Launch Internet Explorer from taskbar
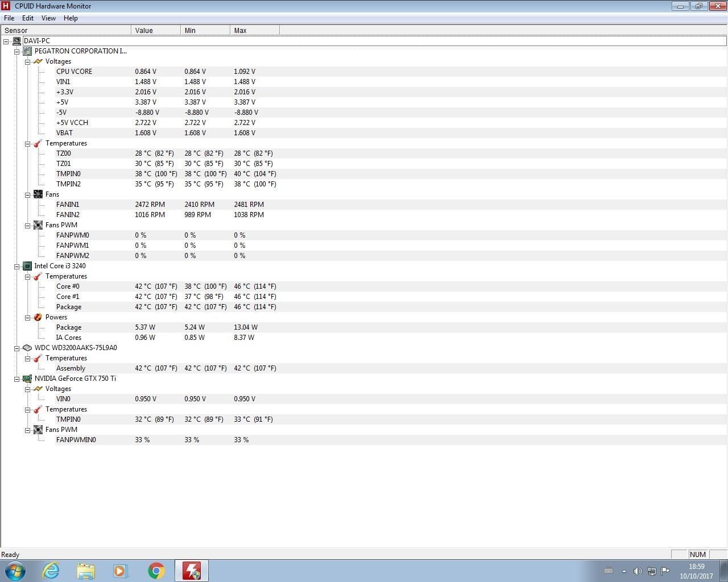728x582 pixels. pyautogui.click(x=51, y=571)
